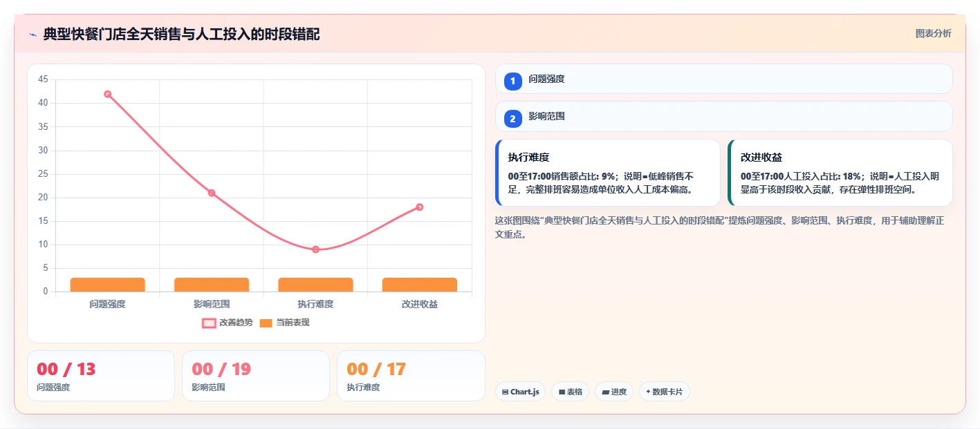Viewport: 980px width, 429px height.
Task: Click the orange bar for 执行难度
Action: coord(315,285)
